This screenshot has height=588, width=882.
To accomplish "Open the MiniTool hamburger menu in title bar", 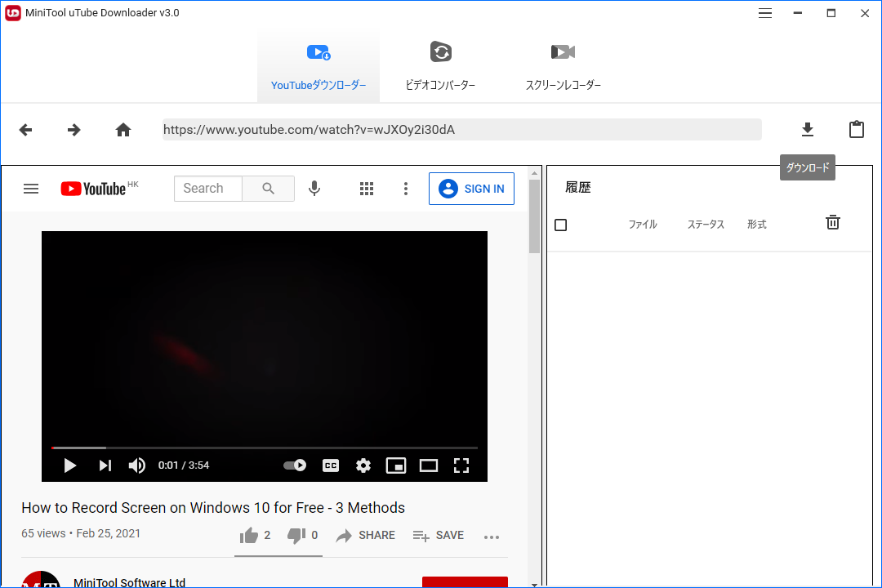I will pos(764,13).
